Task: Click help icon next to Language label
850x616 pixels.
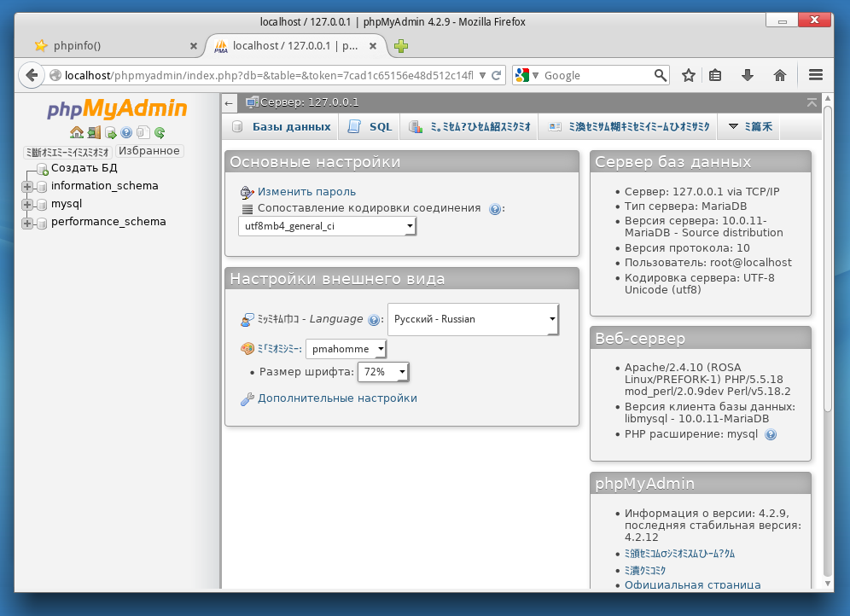Action: (374, 320)
